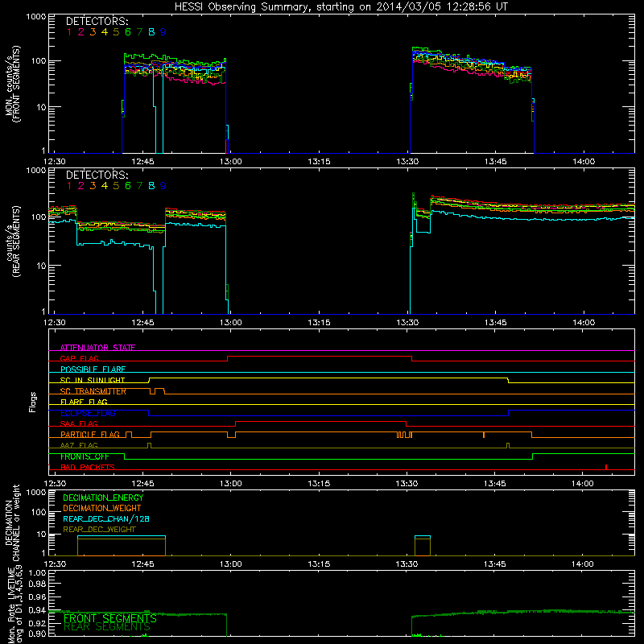
Task: Click the FRONTS_OFF flag label
Action: (85, 456)
